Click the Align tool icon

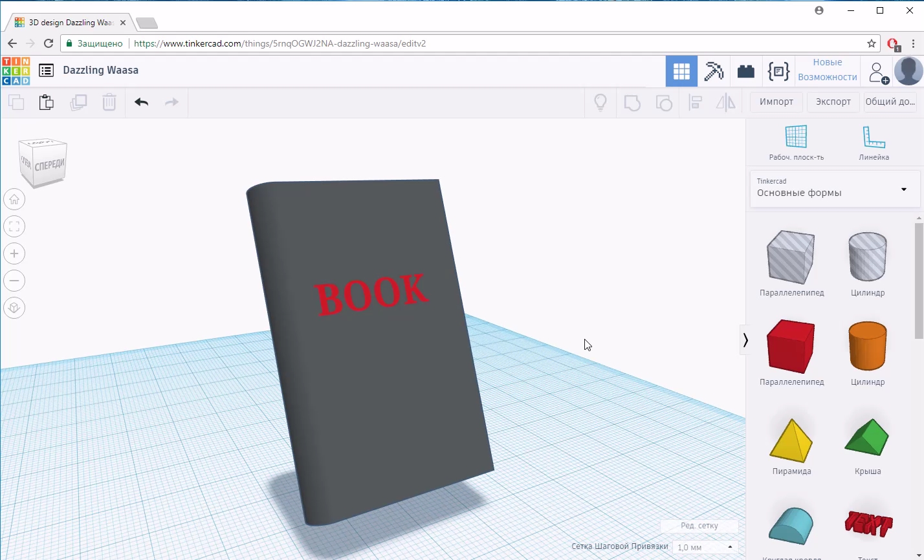[x=696, y=102]
